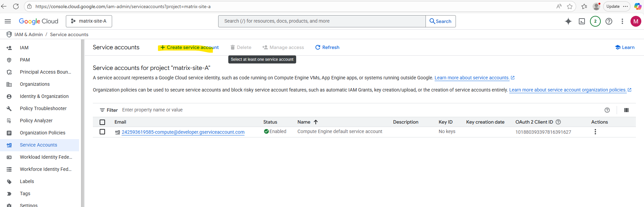The height and width of the screenshot is (207, 644).
Task: Open Organization Policies in sidebar
Action: pos(43,133)
